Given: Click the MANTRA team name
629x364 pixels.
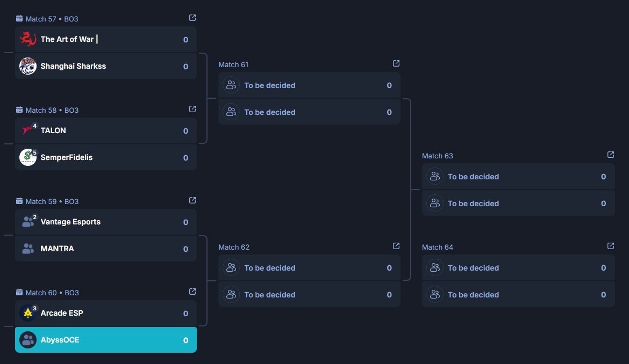Looking at the screenshot, I should coord(58,249).
